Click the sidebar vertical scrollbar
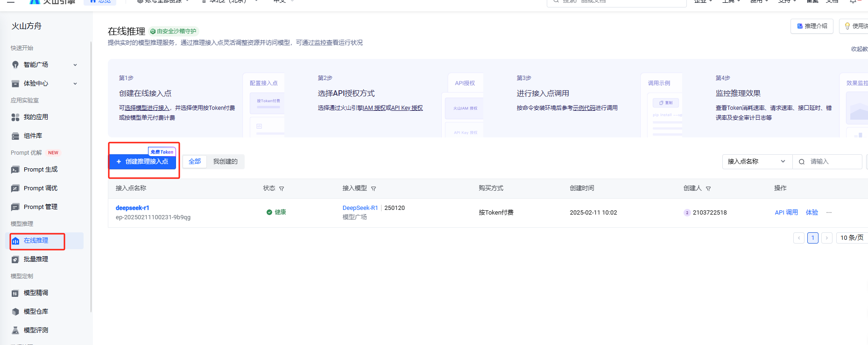 click(x=91, y=177)
